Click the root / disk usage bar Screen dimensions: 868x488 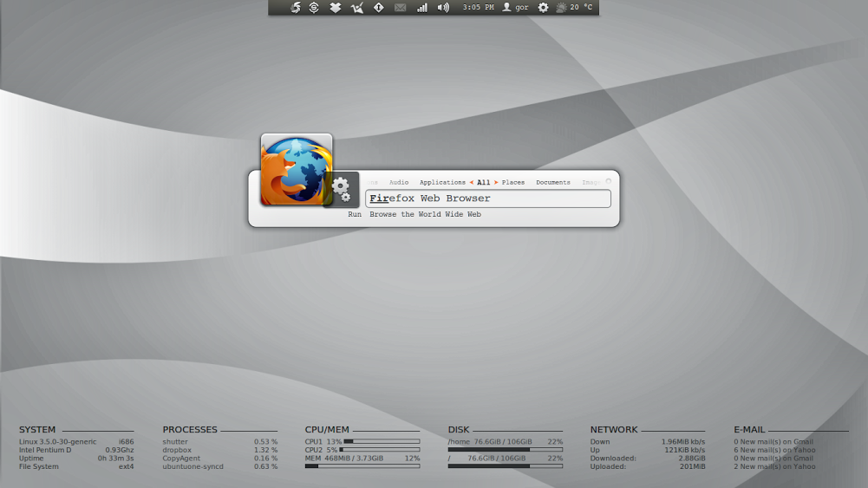coord(506,465)
